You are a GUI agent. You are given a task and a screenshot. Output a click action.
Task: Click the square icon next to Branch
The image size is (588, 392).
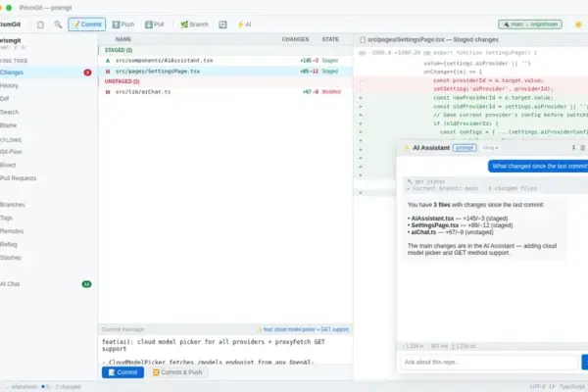coord(222,24)
